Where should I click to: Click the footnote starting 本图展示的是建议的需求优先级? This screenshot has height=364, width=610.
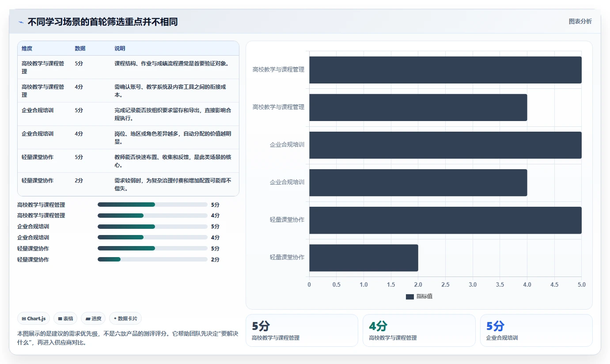pyautogui.click(x=128, y=338)
